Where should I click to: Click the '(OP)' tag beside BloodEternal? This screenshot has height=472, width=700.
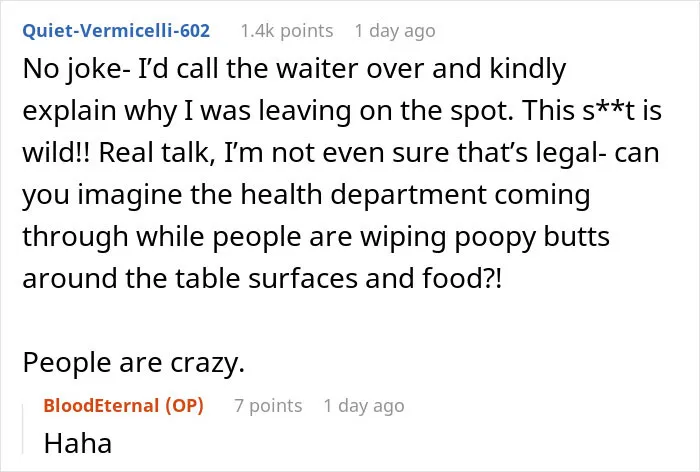184,405
